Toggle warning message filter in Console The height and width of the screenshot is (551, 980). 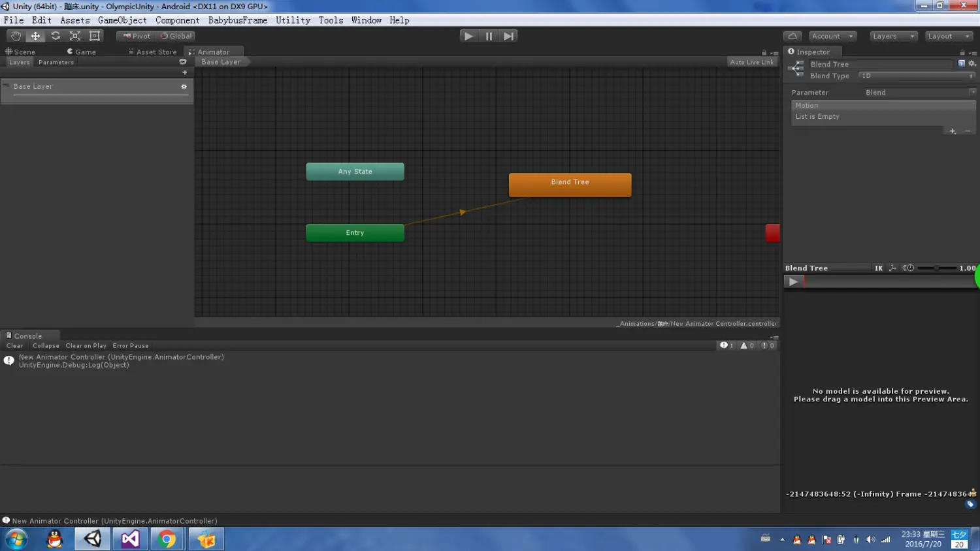(x=747, y=346)
